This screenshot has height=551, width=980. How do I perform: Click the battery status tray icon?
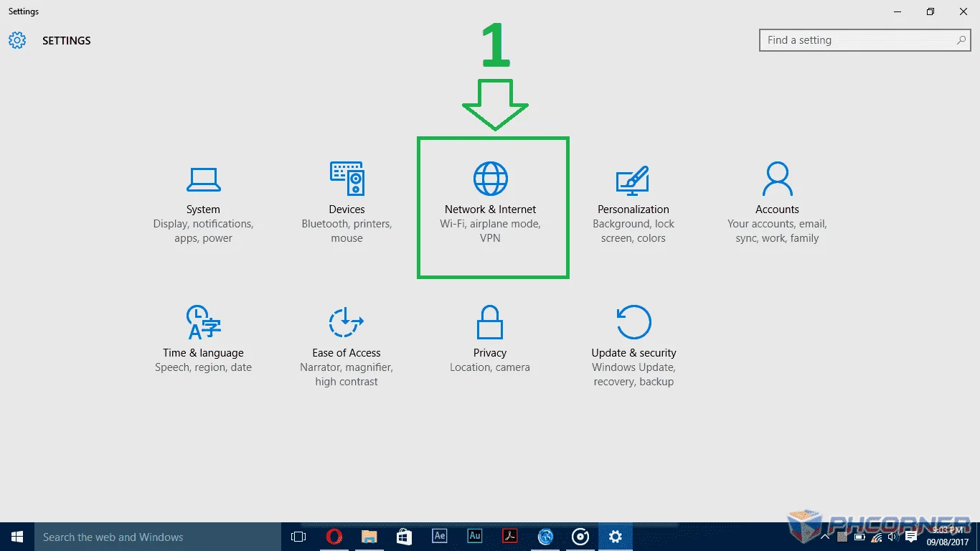coord(859,537)
